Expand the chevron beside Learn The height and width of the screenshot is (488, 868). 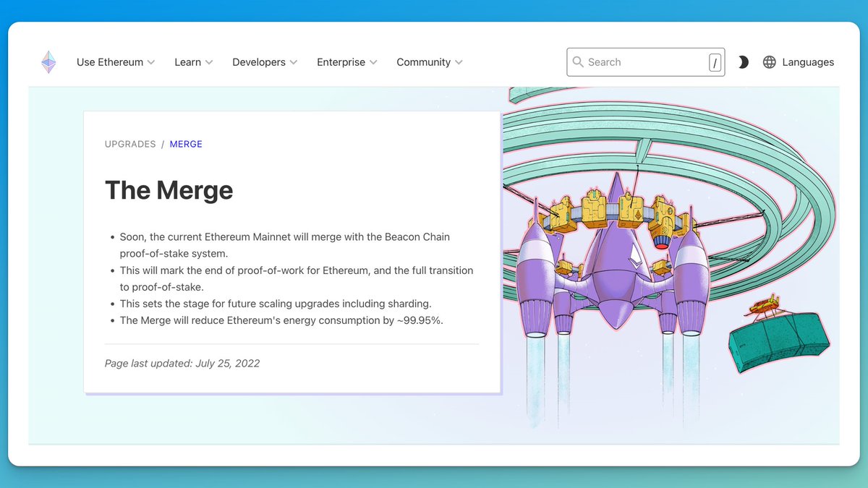coord(209,63)
